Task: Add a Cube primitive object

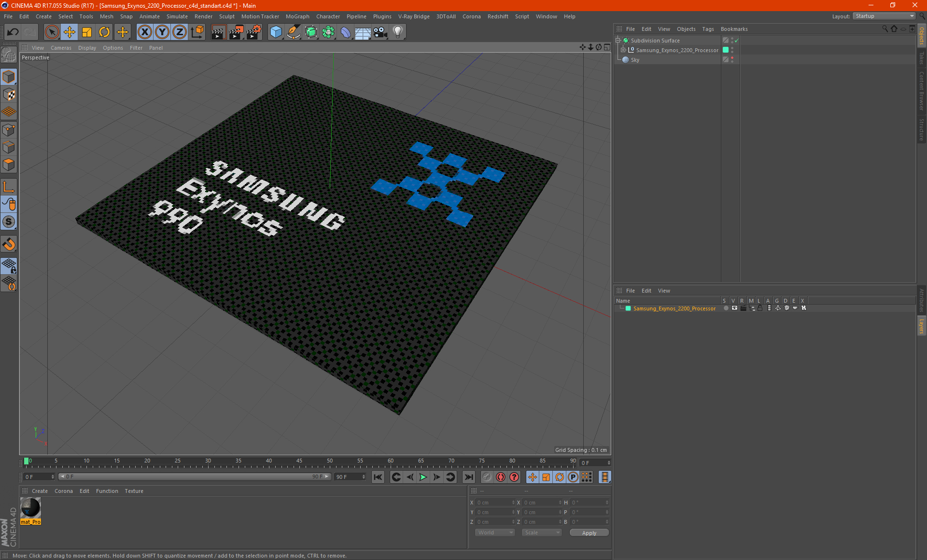Action: click(x=276, y=32)
